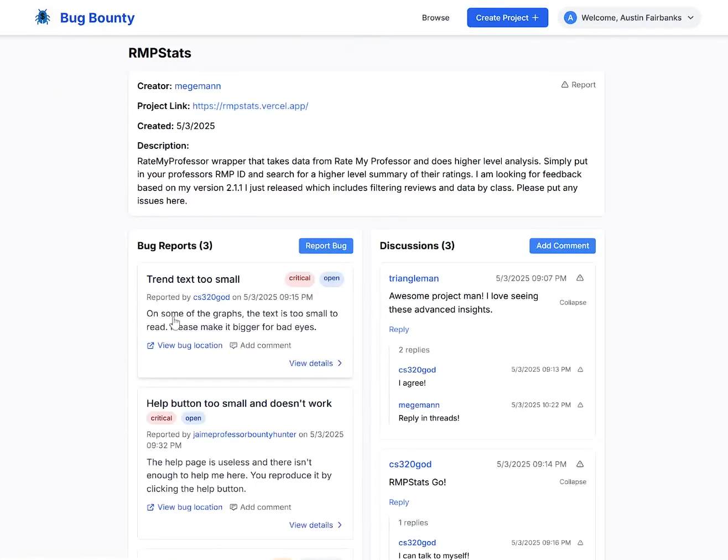Viewport: 728px width, 560px height.
Task: Report this project using the top-right Report icon
Action: [578, 85]
